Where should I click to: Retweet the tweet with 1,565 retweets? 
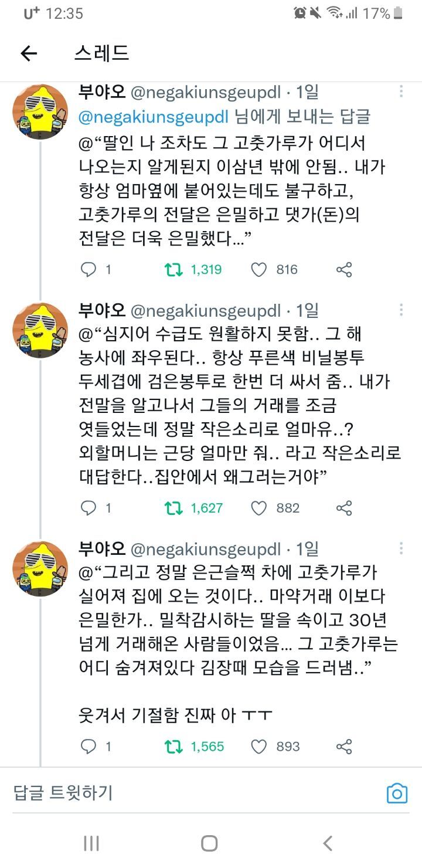(x=173, y=747)
